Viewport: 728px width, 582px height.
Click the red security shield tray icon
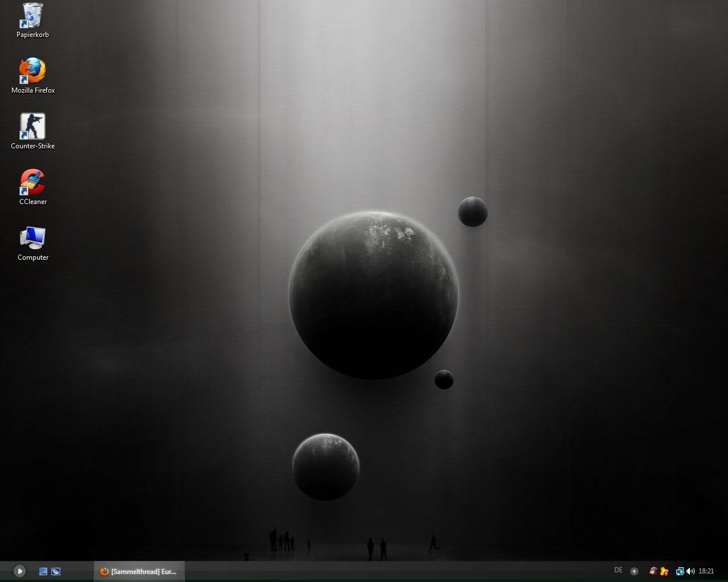tap(653, 571)
